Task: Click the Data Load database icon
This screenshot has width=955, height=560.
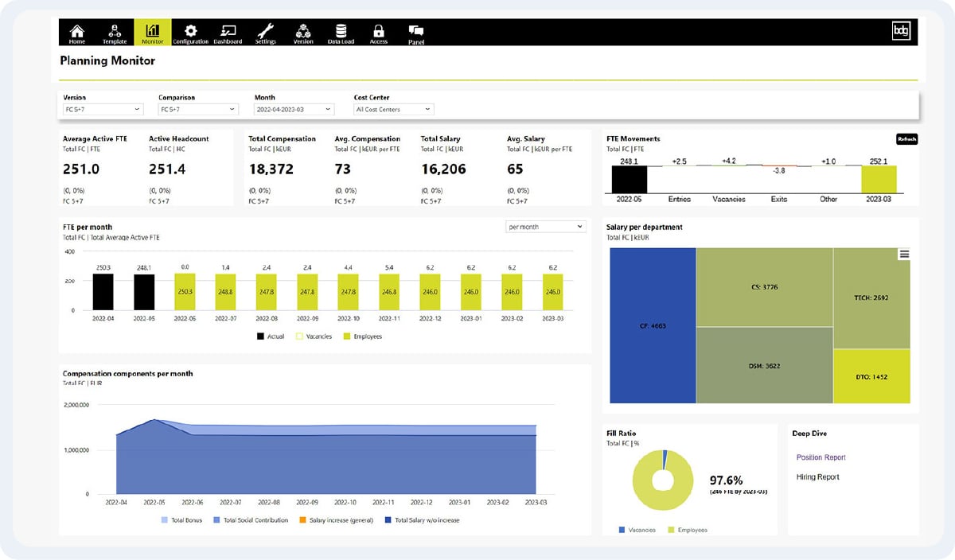Action: click(341, 32)
